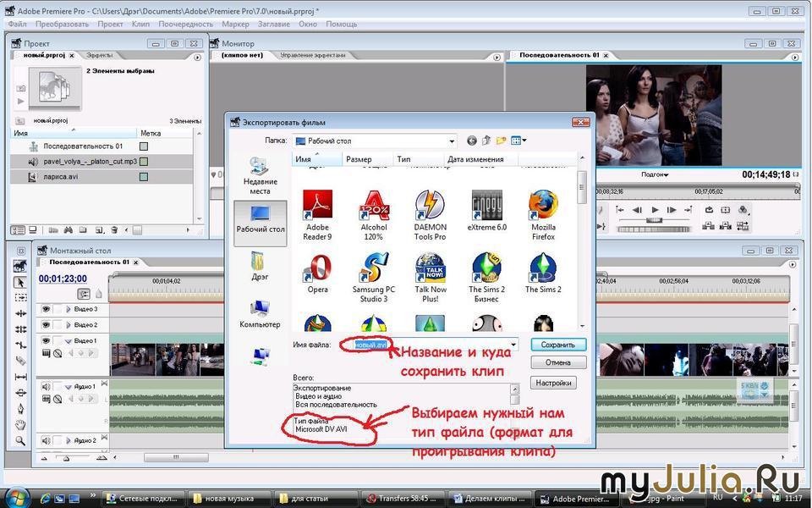Open the Имя файла dropdown arrow
Image resolution: width=812 pixels, height=508 pixels.
(x=513, y=345)
